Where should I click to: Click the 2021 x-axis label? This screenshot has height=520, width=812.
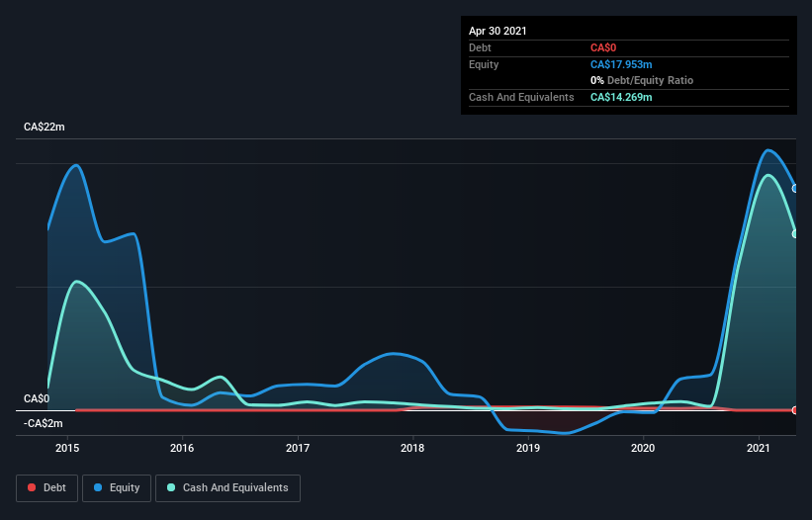point(759,448)
